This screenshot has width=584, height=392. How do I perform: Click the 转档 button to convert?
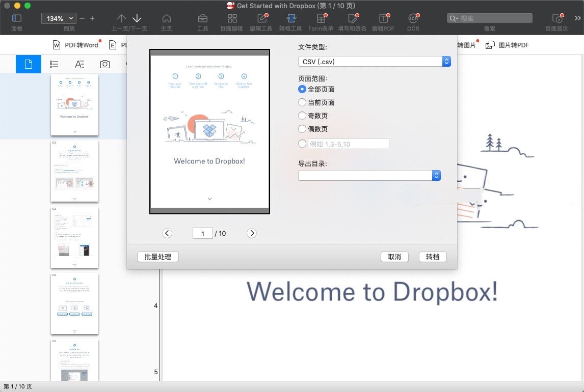[x=433, y=257]
